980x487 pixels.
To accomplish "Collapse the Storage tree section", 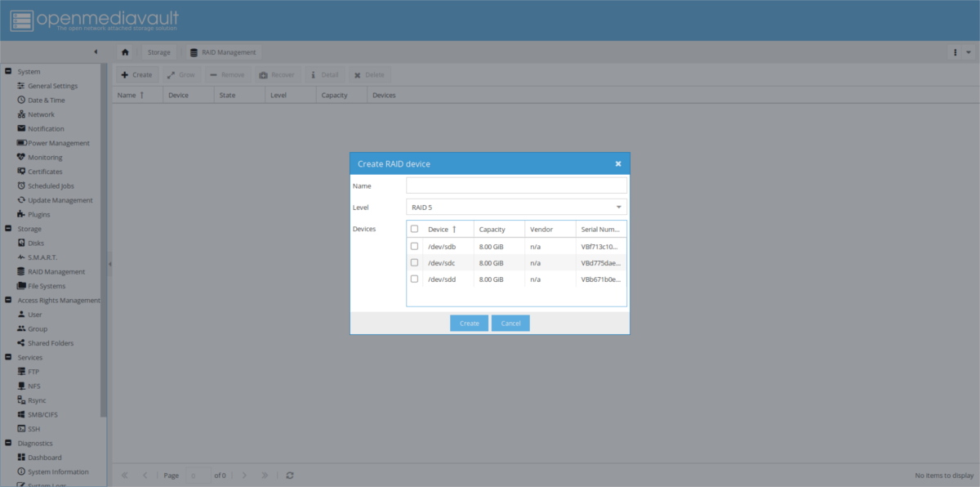I will (8, 229).
